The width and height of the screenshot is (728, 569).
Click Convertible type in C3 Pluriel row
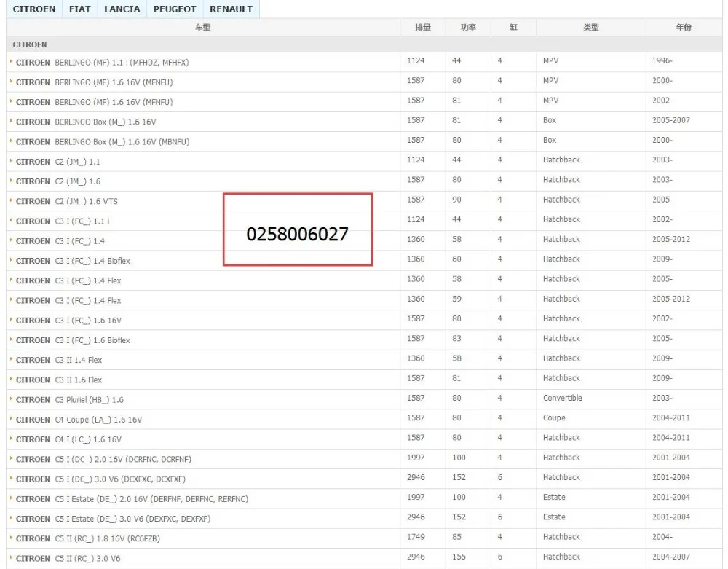pyautogui.click(x=562, y=398)
